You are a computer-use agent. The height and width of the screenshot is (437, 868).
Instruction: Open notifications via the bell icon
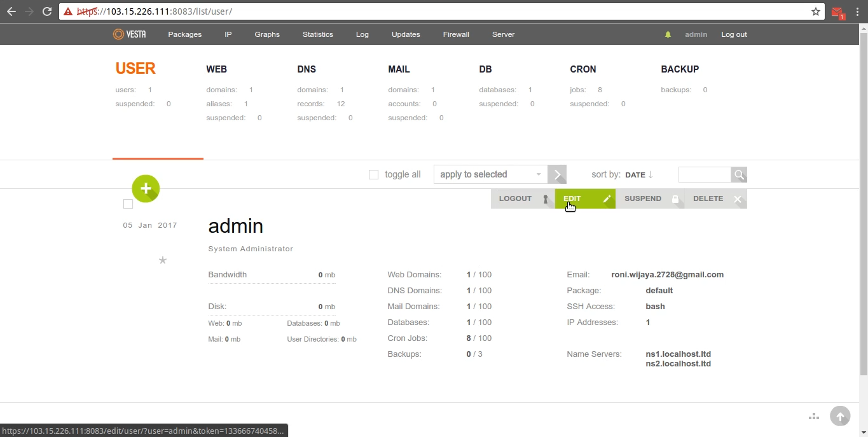(x=668, y=34)
